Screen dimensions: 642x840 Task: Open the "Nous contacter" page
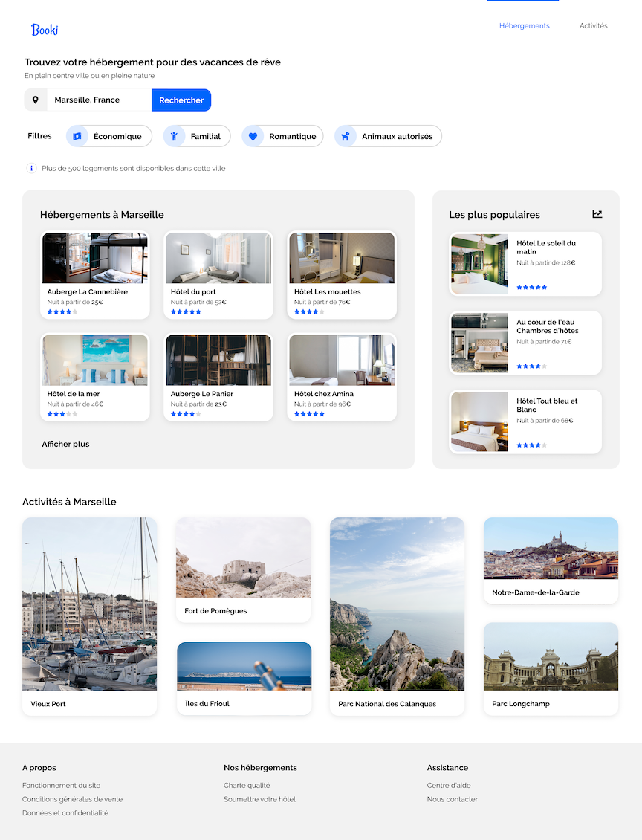pyautogui.click(x=451, y=799)
